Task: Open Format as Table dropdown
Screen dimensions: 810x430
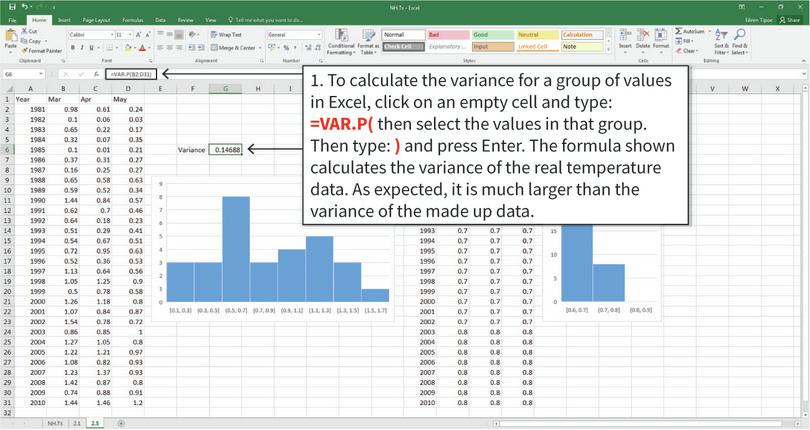Action: 369,42
